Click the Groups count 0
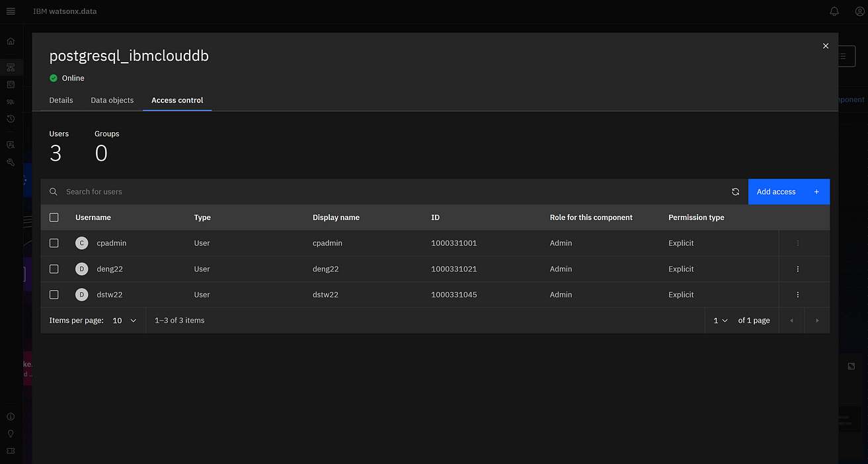Screen dimensions: 868x464 click(x=101, y=153)
